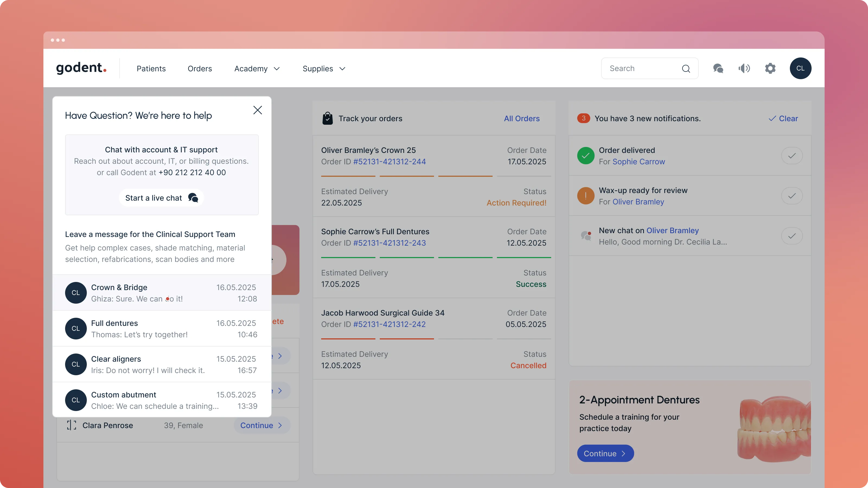868x488 pixels.
Task: Open the CL profile avatar menu
Action: (x=801, y=68)
